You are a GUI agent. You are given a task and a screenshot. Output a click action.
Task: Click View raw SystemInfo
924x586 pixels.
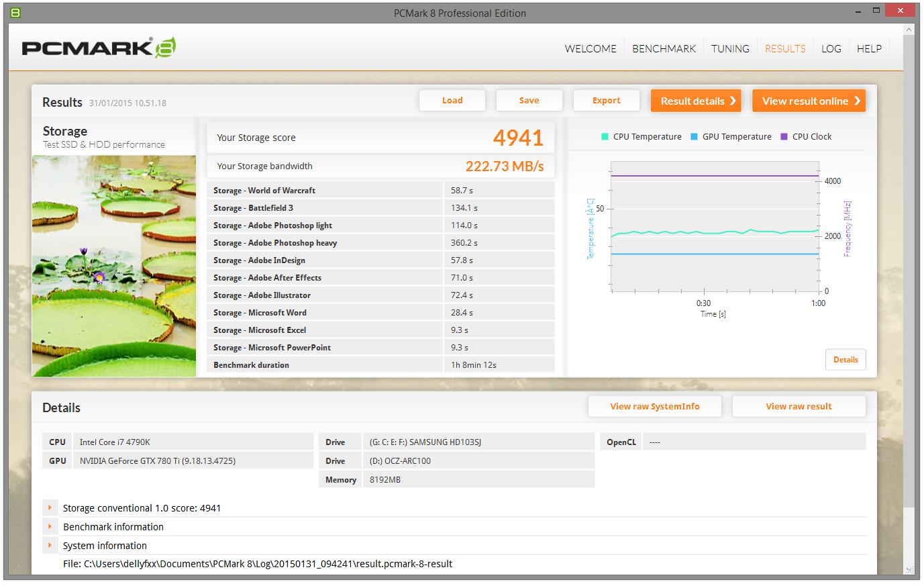coord(655,406)
